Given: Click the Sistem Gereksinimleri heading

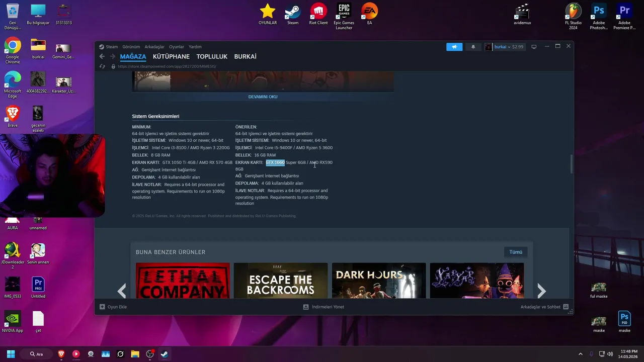Looking at the screenshot, I should [155, 116].
